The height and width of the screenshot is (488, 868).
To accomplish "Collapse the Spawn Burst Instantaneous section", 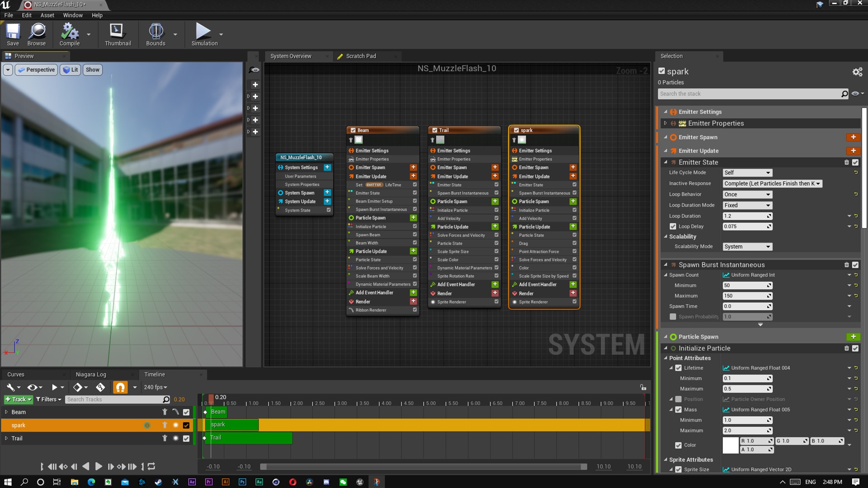I will pyautogui.click(x=665, y=265).
